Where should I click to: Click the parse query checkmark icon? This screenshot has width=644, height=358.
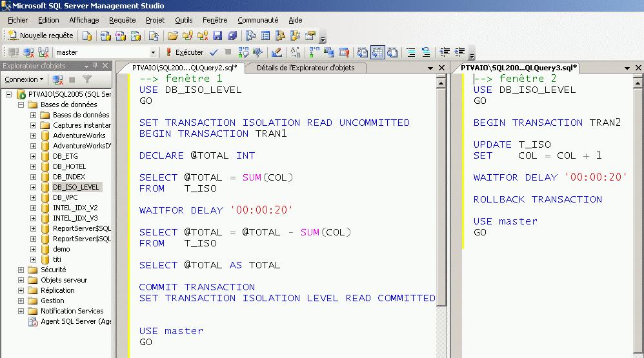point(214,52)
